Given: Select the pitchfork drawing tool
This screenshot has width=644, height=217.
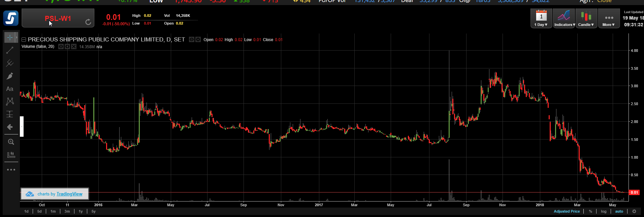Looking at the screenshot, I should click(10, 63).
